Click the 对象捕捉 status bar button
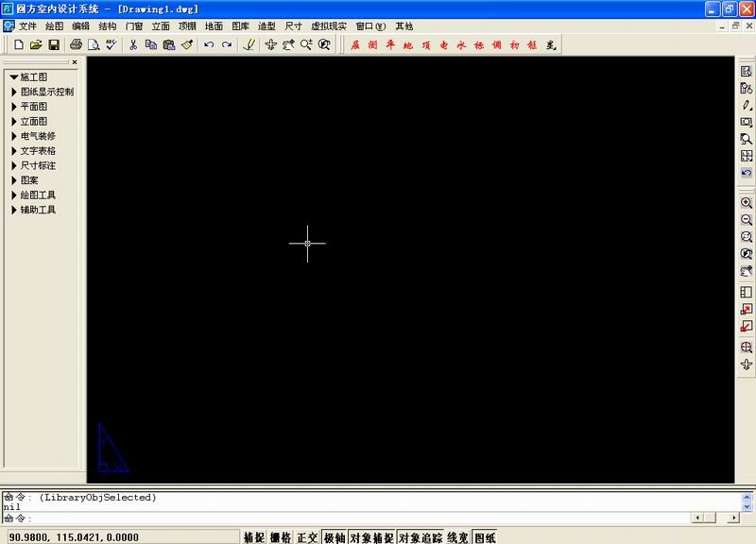Viewport: 756px width, 544px height. pyautogui.click(x=371, y=537)
